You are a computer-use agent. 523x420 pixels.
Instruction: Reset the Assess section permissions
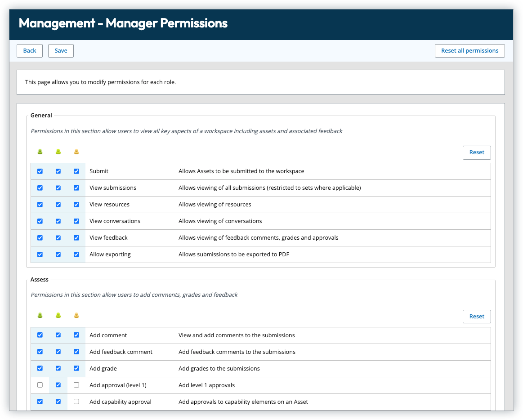coord(476,317)
